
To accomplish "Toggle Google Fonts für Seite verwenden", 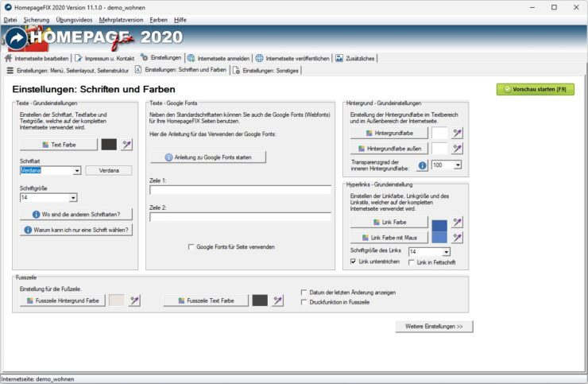I will 191,247.
